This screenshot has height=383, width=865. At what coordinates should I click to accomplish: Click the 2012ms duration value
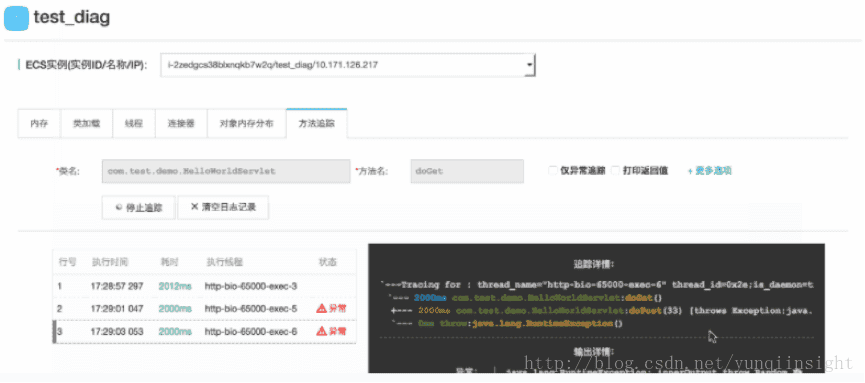pos(175,286)
